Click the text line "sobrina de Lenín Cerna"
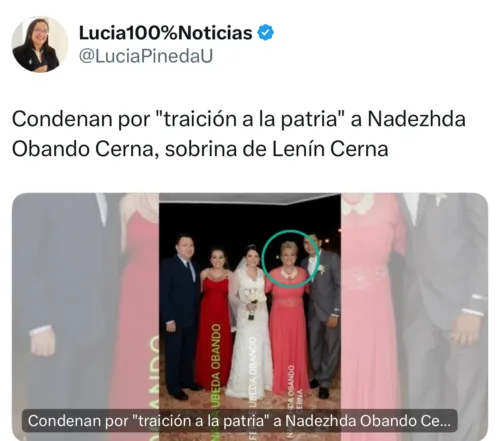The height and width of the screenshot is (441, 500). [x=277, y=149]
